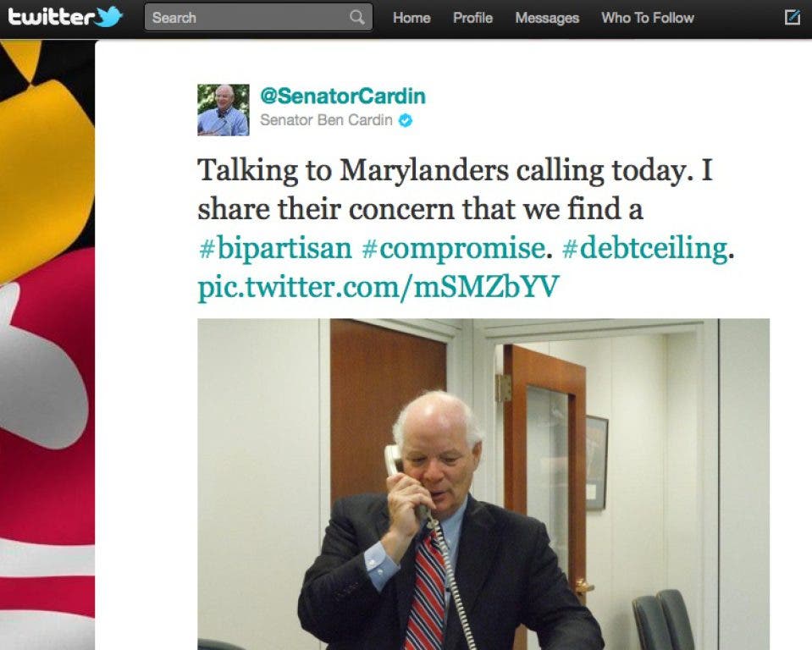This screenshot has height=650, width=812.
Task: Click the attached photo of man on phone
Action: [x=483, y=484]
